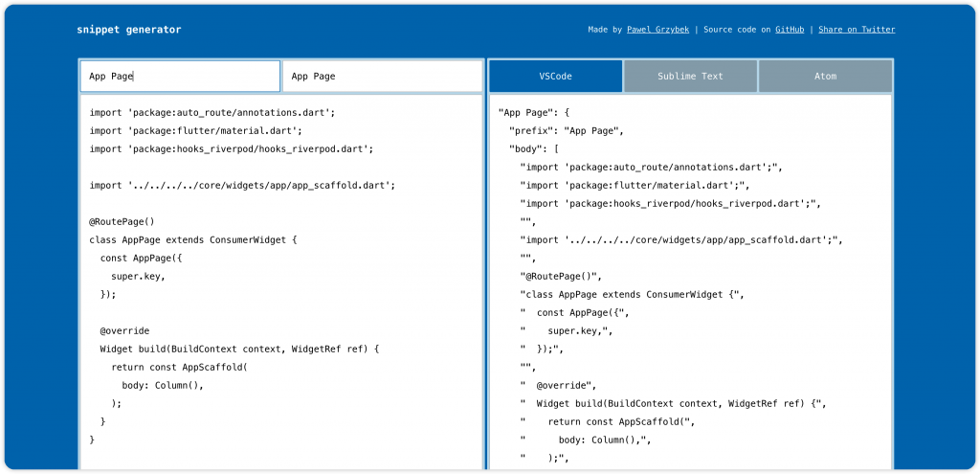Place cursor on the super.key line in the left editor

138,276
